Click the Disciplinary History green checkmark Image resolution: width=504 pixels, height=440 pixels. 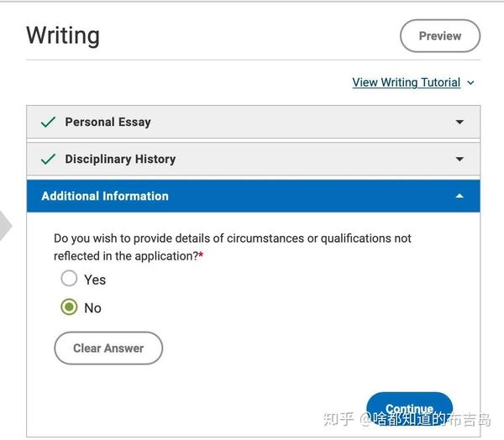point(49,159)
